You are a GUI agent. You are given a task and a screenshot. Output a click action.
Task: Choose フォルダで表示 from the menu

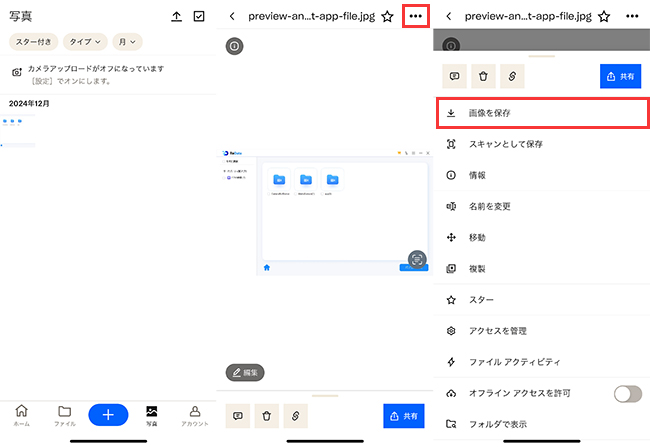[541, 424]
